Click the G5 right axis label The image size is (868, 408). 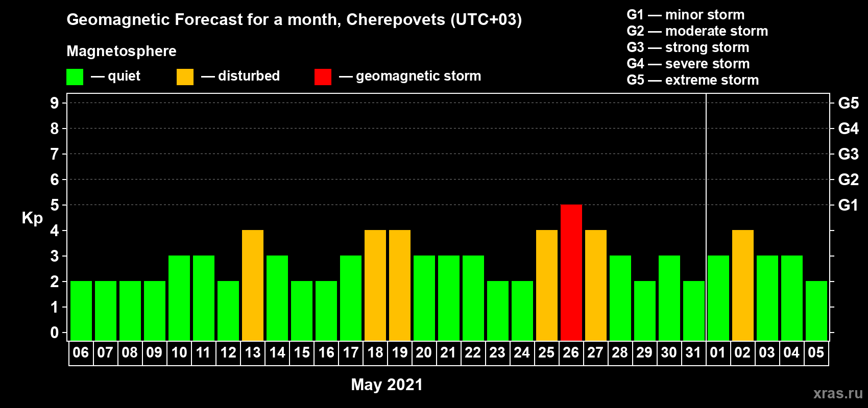click(x=849, y=103)
